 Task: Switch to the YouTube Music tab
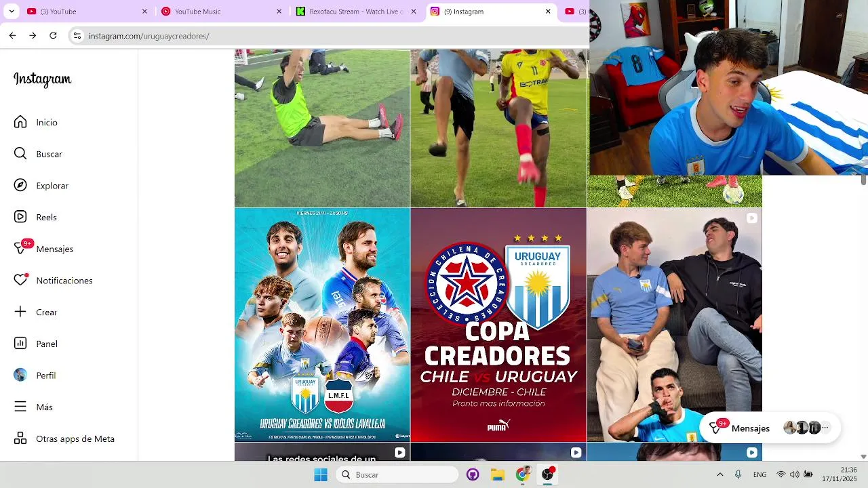coord(221,12)
